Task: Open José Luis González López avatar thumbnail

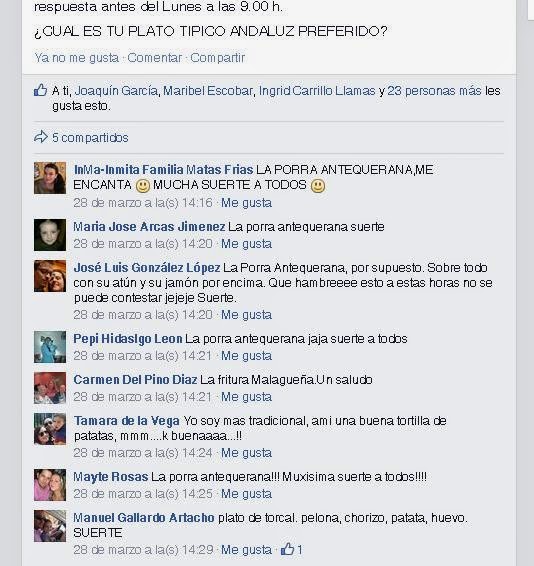Action: (50, 276)
